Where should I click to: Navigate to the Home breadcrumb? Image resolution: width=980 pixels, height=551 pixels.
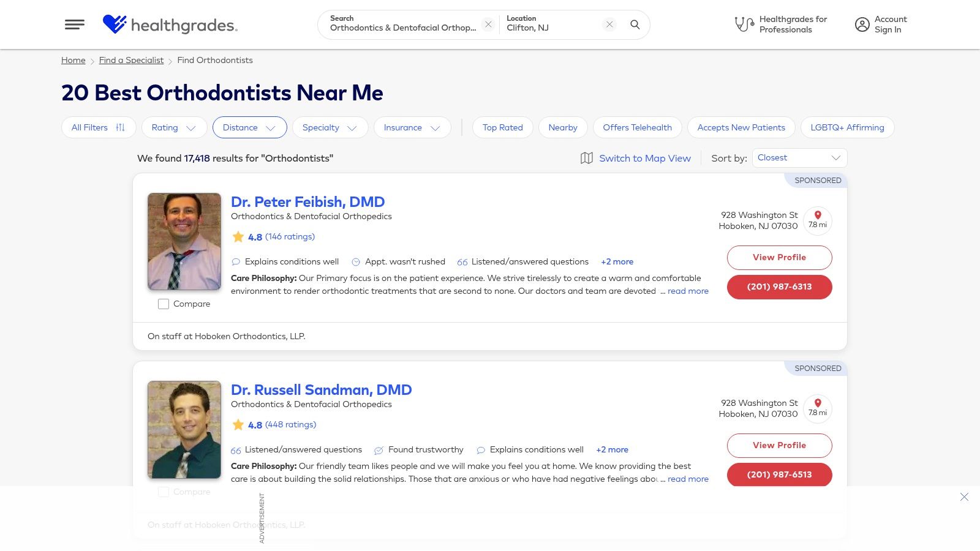(x=73, y=60)
